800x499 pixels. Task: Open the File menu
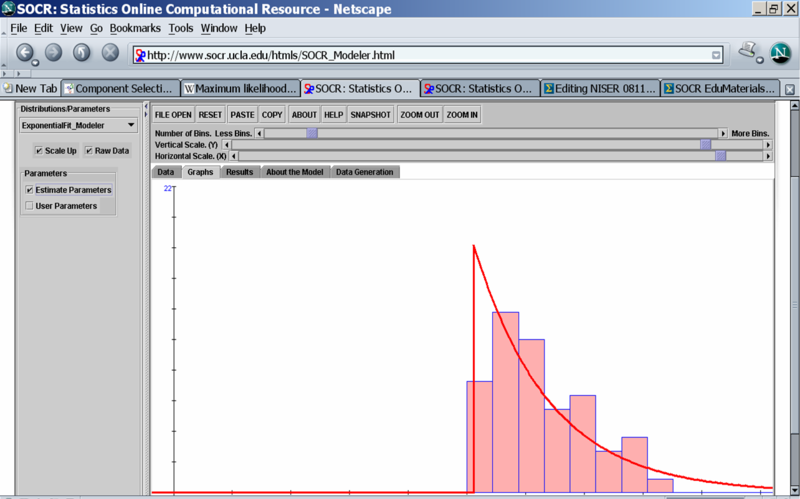[19, 28]
